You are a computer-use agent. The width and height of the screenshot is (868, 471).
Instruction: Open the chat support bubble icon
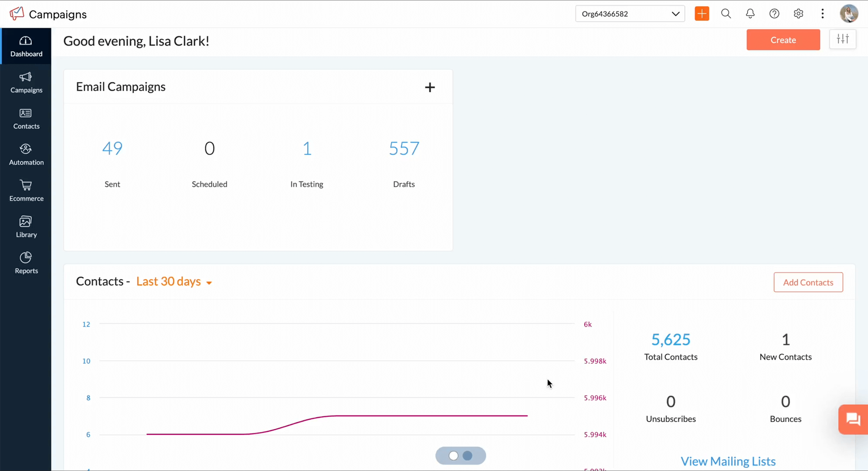tap(853, 419)
